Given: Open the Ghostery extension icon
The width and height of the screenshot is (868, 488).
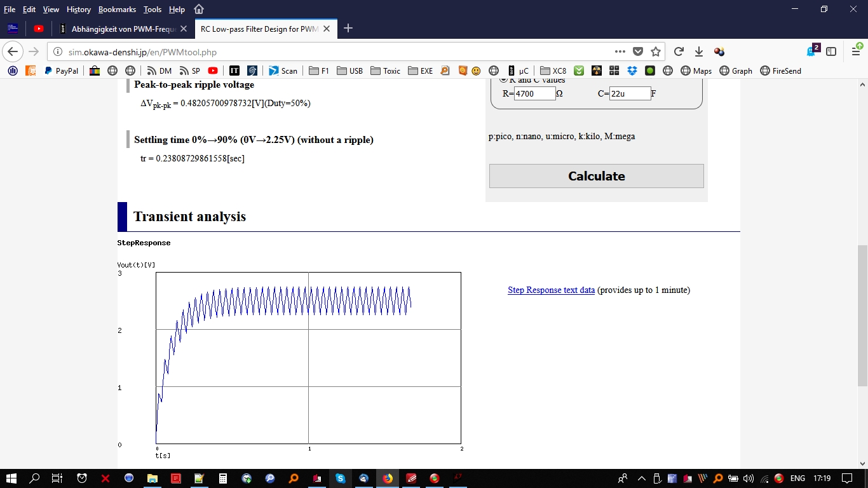Looking at the screenshot, I should tap(811, 51).
